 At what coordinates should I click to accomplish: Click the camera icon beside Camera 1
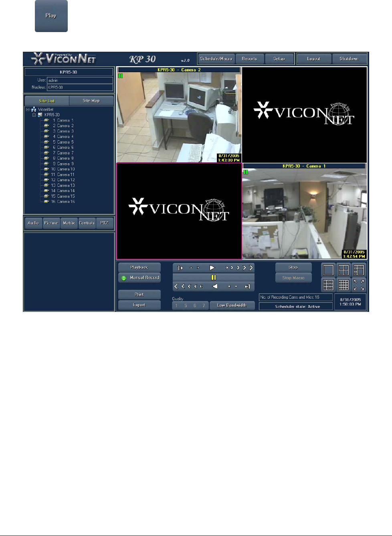click(x=46, y=120)
